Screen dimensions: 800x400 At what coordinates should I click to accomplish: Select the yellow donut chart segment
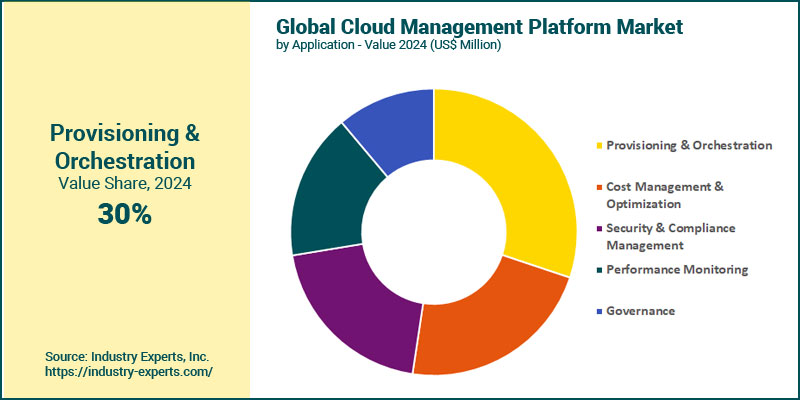520,170
